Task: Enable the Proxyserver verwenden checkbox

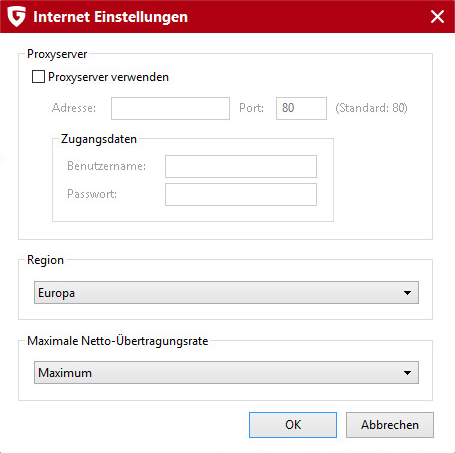Action: point(38,77)
